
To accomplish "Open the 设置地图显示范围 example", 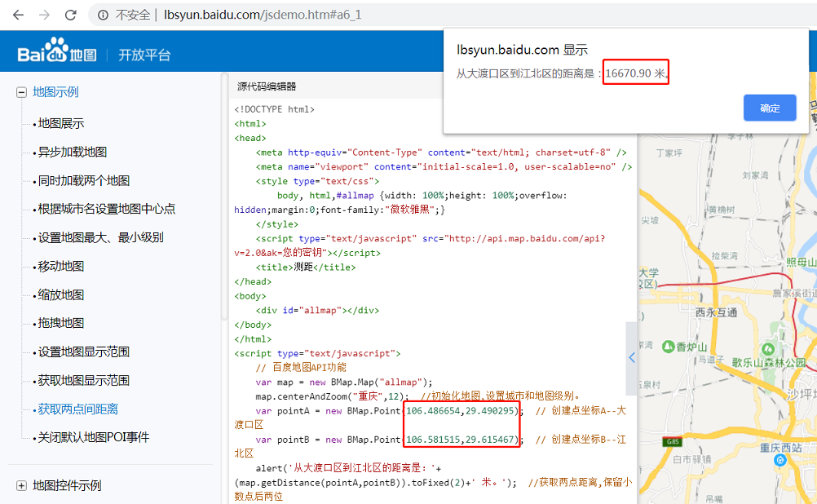I will 84,351.
